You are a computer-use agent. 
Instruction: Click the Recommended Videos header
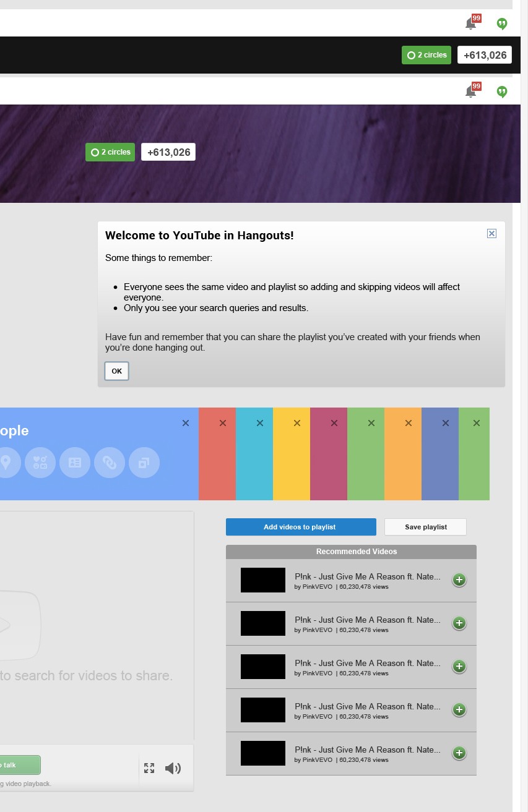[351, 552]
